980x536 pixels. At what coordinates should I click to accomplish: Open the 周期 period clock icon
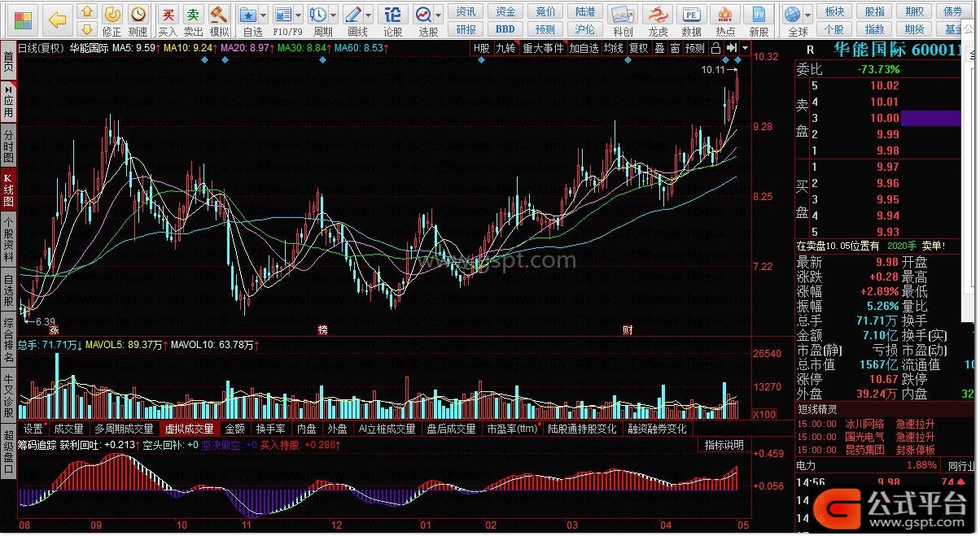(318, 15)
